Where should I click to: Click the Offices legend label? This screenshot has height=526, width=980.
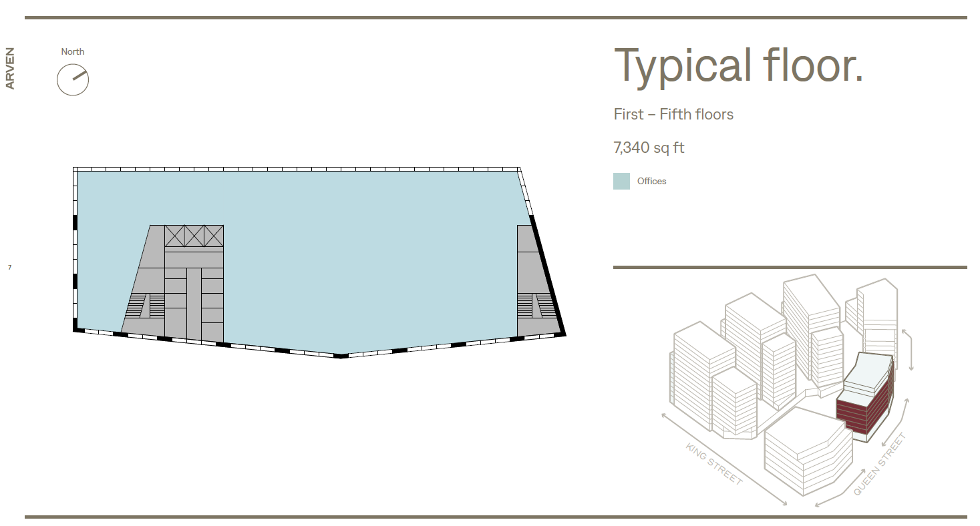[651, 181]
